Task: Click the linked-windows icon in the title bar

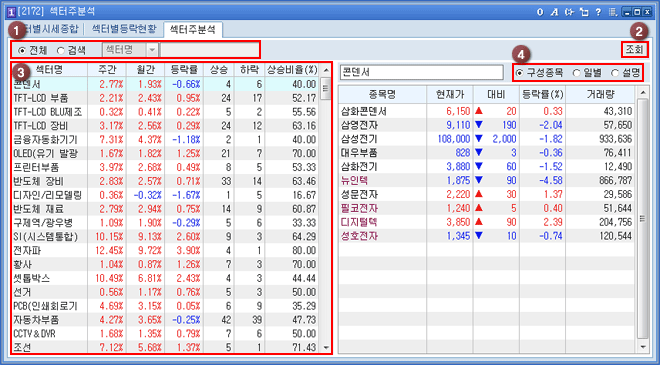Action: coord(584,12)
